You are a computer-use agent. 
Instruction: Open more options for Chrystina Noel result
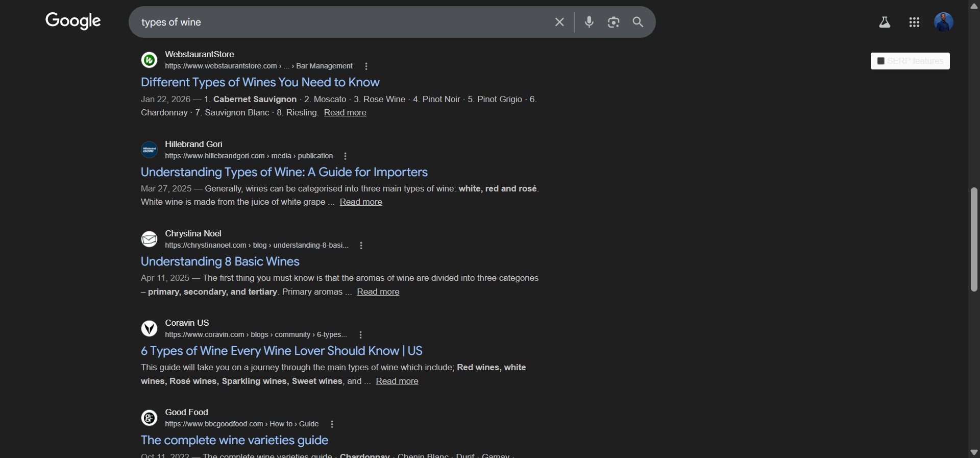tap(361, 246)
